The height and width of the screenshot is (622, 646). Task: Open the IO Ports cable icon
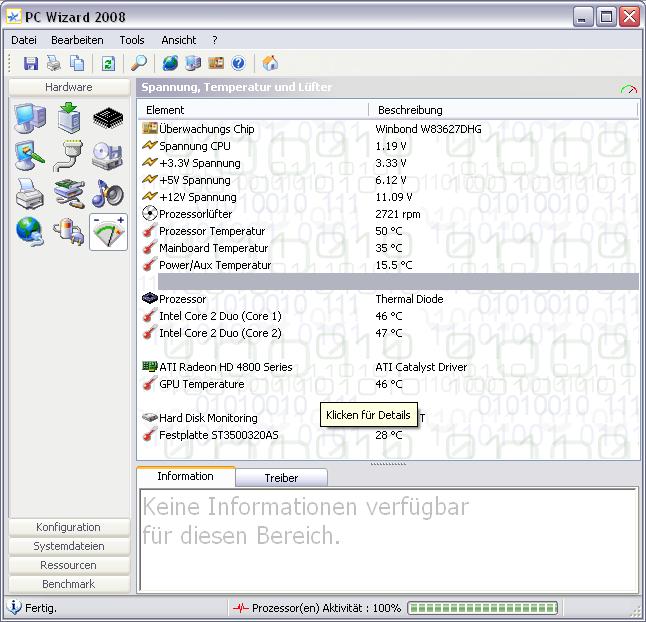[68, 156]
